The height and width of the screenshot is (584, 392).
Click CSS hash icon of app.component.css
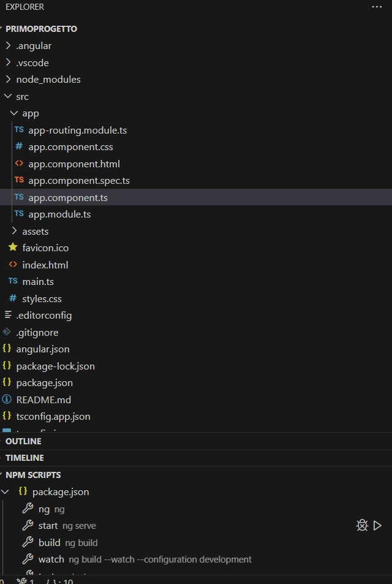pos(19,146)
